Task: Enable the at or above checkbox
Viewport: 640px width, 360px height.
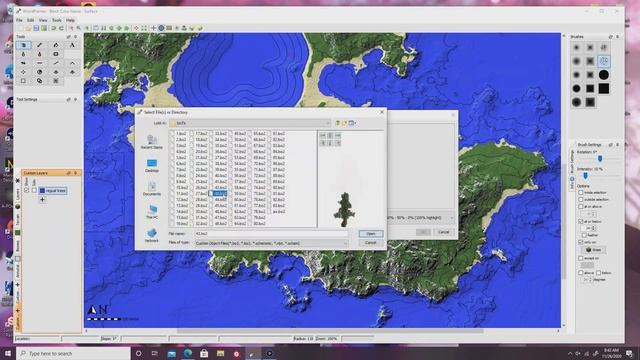Action: point(580,207)
